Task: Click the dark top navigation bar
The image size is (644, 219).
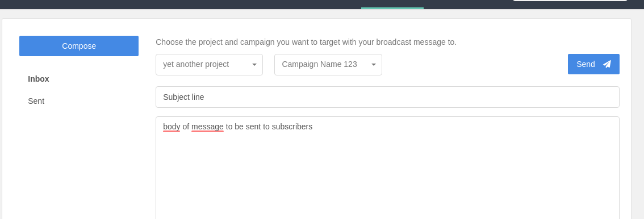Action: coord(164,4)
